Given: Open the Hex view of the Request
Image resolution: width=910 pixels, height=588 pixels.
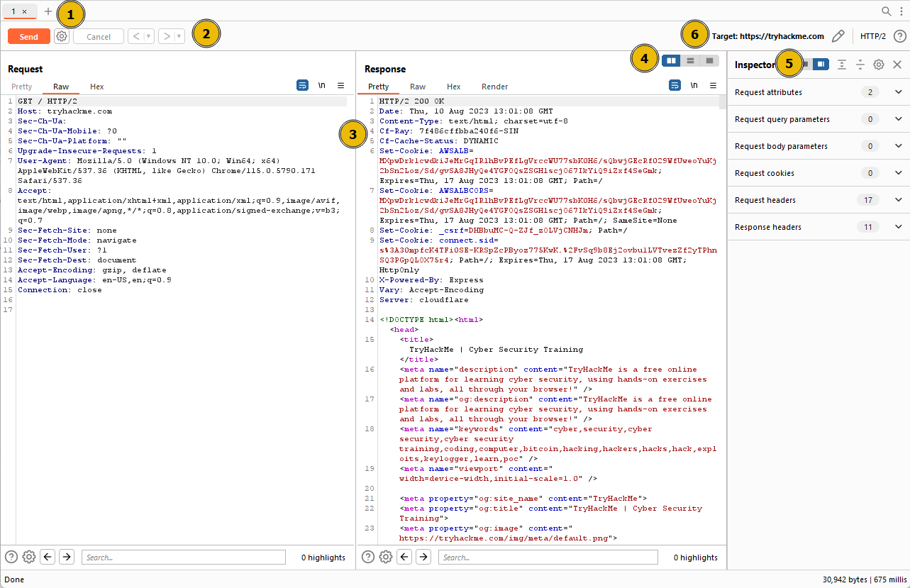Looking at the screenshot, I should (96, 86).
